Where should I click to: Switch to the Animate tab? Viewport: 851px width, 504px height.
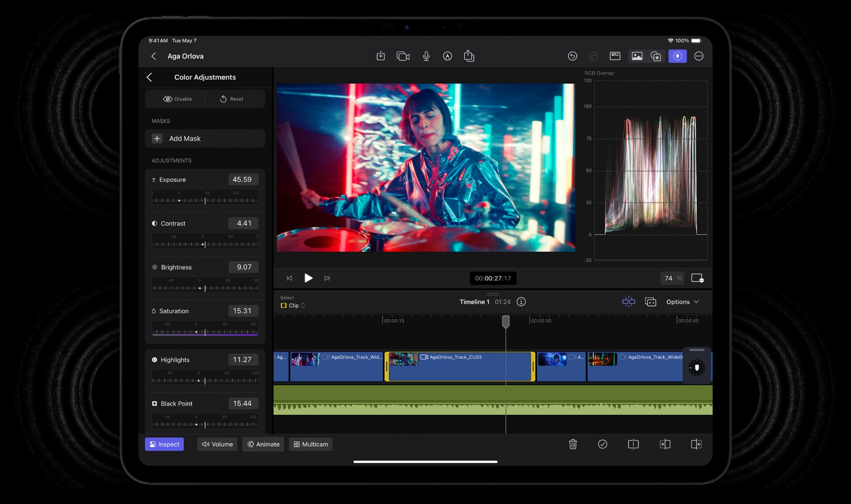pos(263,444)
